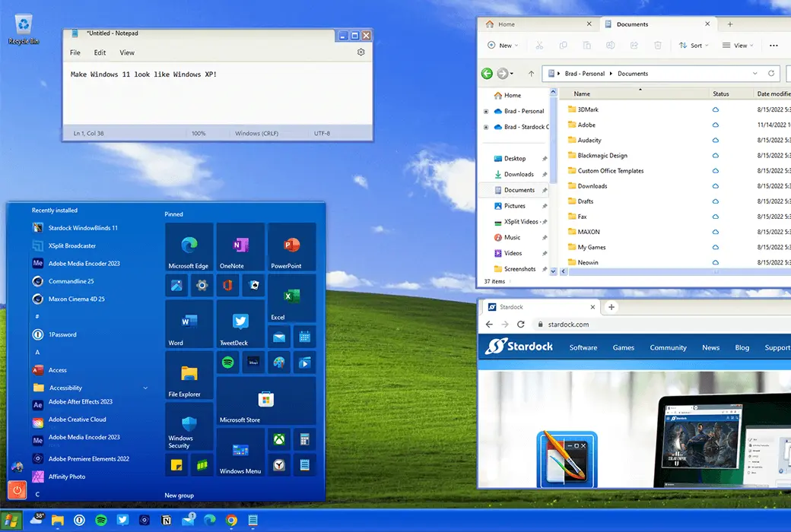Viewport: 791px width, 532px height.
Task: Launch the OneNote pinned tile
Action: click(x=240, y=247)
